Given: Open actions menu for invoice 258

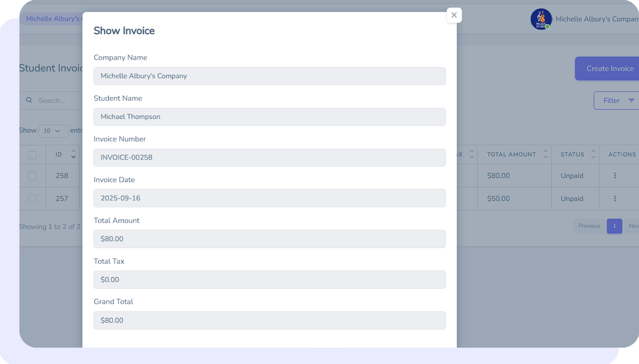Looking at the screenshot, I should point(615,176).
